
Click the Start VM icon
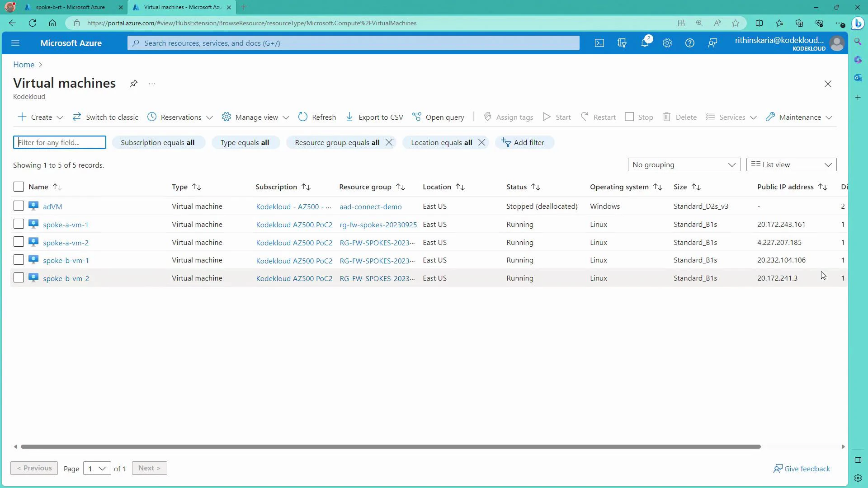click(x=546, y=117)
